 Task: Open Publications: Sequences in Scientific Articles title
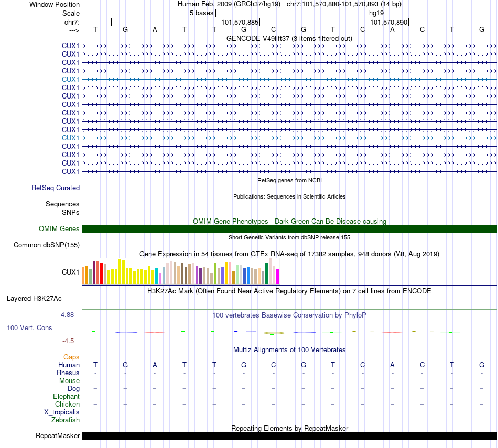(x=289, y=196)
